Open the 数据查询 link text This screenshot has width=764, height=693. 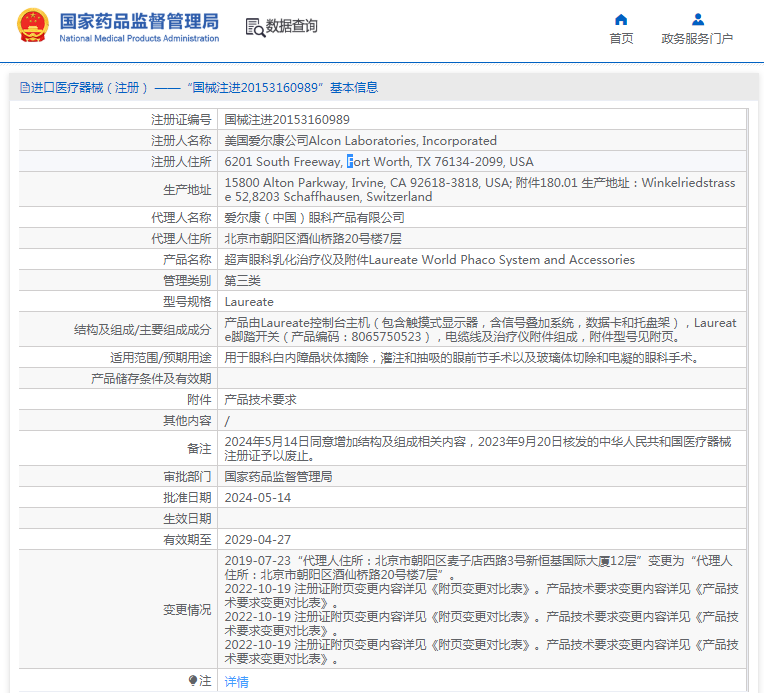(291, 26)
